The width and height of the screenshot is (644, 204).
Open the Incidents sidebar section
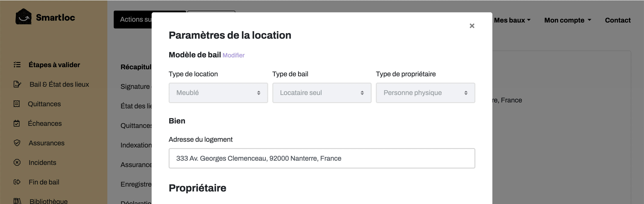[42, 162]
